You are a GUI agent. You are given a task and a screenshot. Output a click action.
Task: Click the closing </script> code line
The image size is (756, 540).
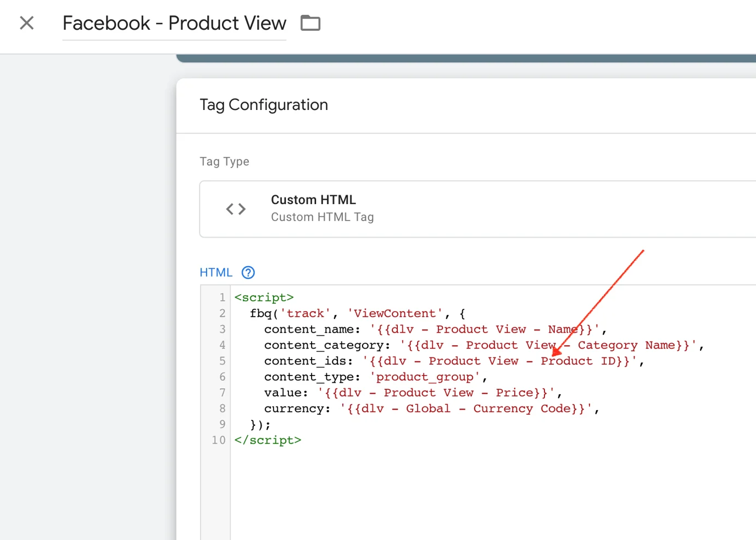point(268,440)
